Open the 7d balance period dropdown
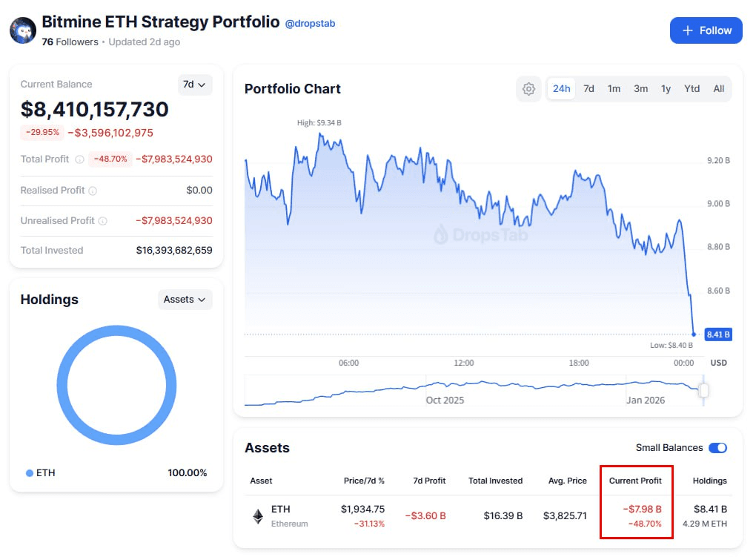The width and height of the screenshot is (756, 557). [195, 85]
